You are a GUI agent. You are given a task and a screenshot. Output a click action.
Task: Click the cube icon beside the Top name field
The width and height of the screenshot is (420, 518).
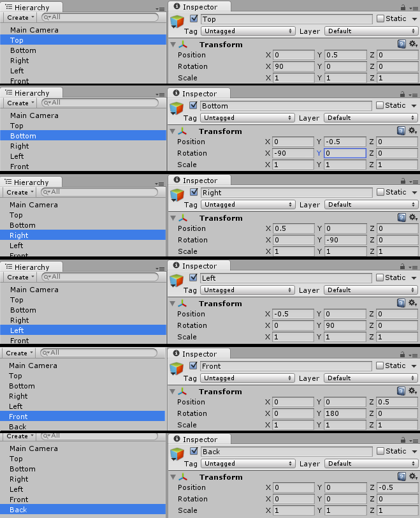177,21
